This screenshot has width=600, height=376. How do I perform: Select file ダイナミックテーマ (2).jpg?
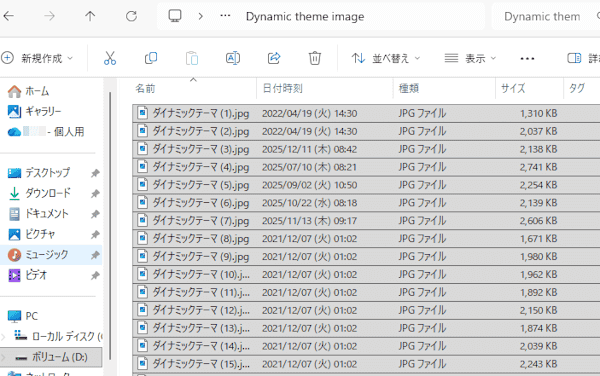click(201, 131)
